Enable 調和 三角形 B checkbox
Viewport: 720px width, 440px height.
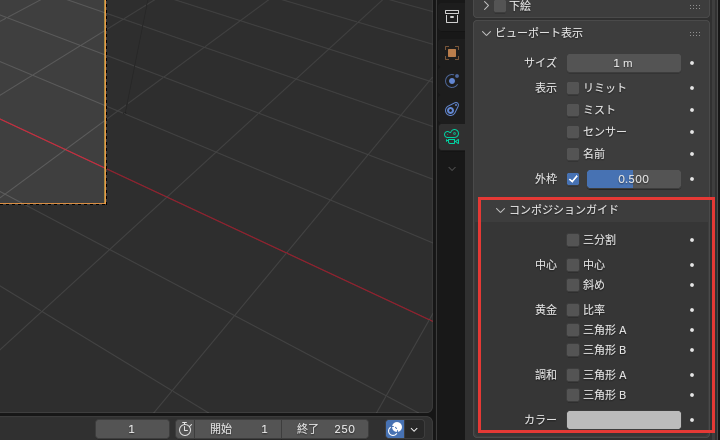(573, 395)
